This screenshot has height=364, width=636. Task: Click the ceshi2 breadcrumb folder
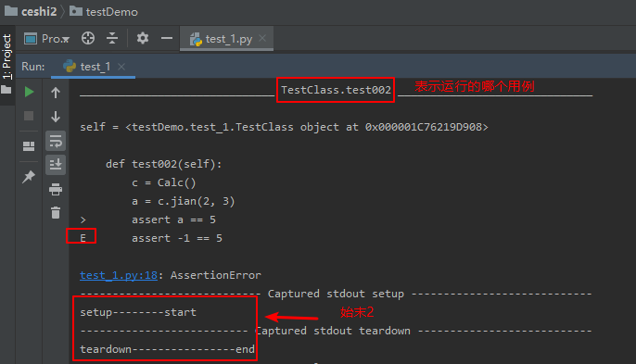pyautogui.click(x=31, y=11)
